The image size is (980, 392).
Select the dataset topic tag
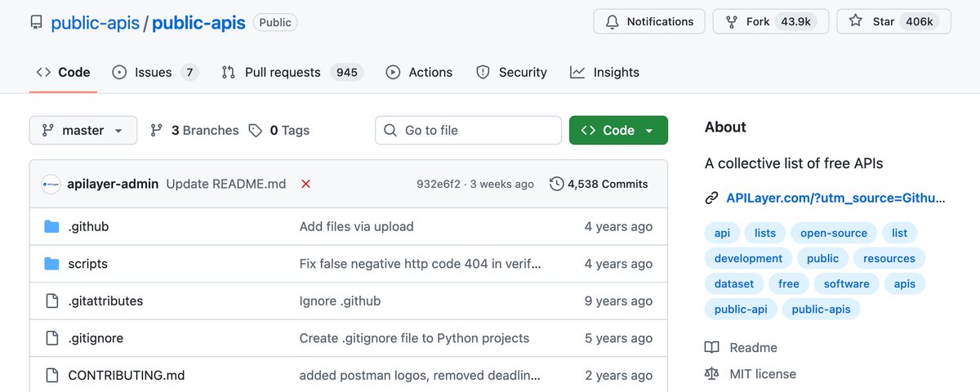(734, 284)
